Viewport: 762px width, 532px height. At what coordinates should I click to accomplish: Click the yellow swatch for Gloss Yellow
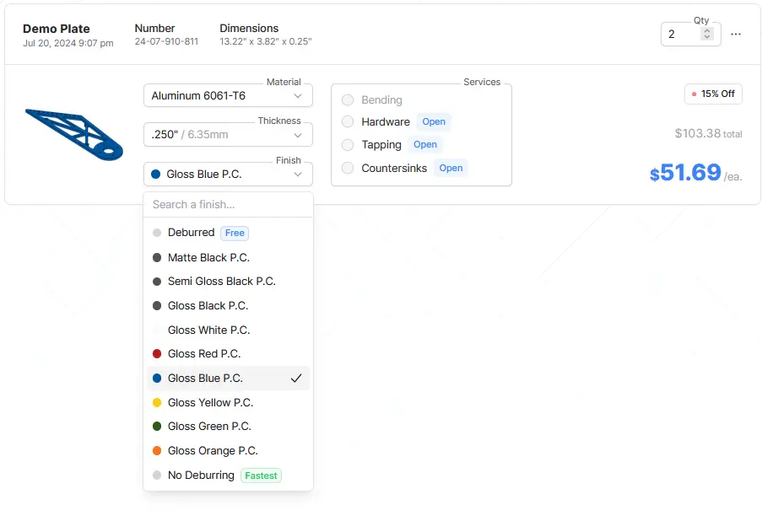(x=157, y=403)
